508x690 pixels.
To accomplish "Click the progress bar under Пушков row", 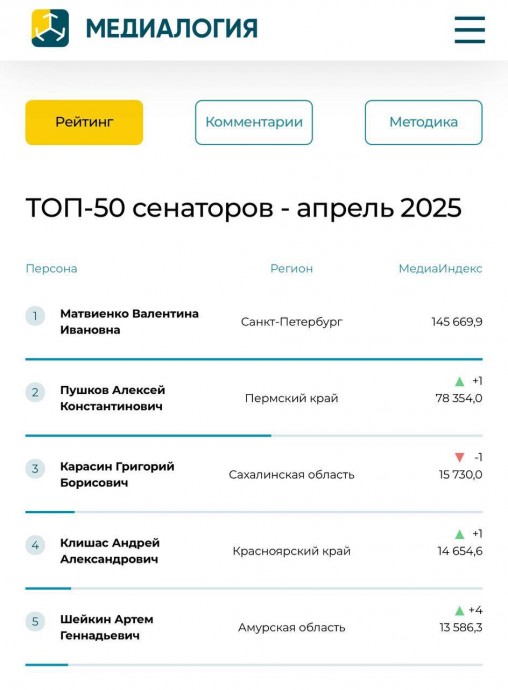I will [x=254, y=436].
